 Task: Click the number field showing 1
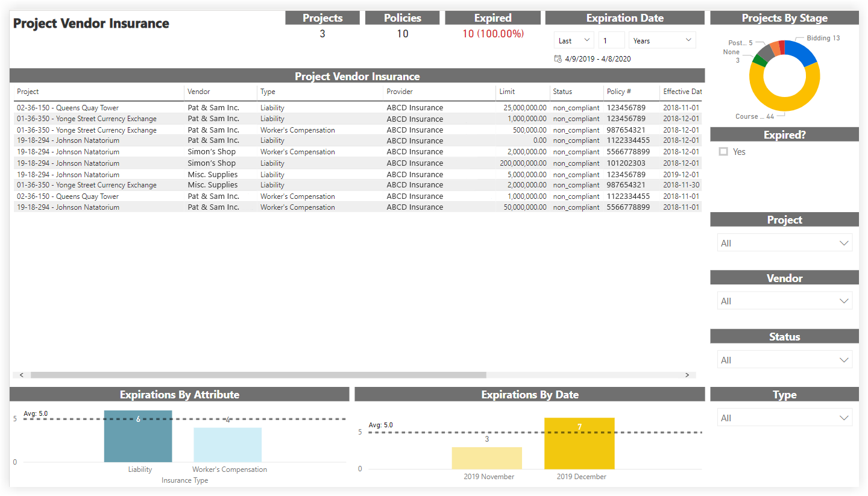[611, 40]
